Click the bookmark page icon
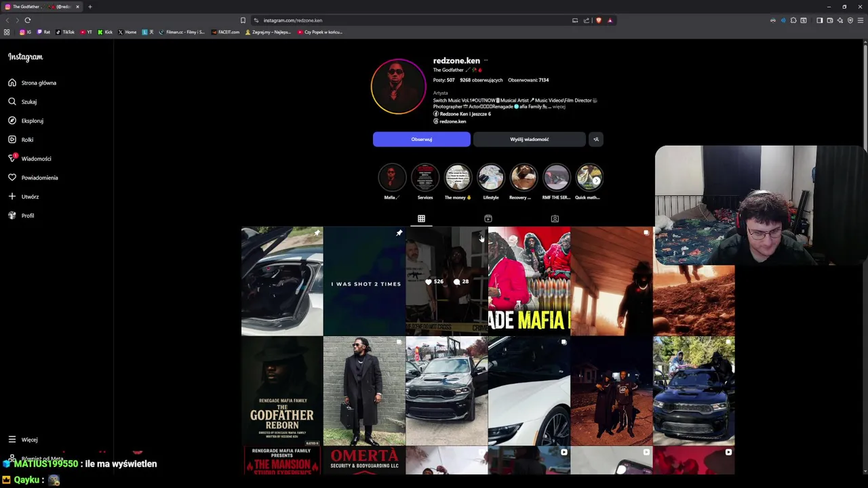 pos(243,20)
